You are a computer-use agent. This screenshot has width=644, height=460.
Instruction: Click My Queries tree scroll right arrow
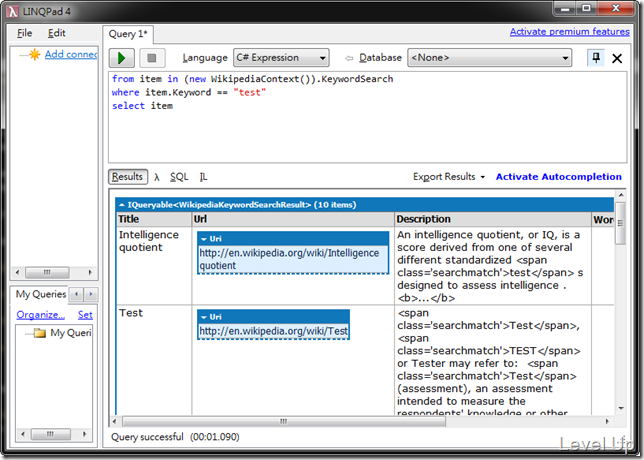(84, 434)
